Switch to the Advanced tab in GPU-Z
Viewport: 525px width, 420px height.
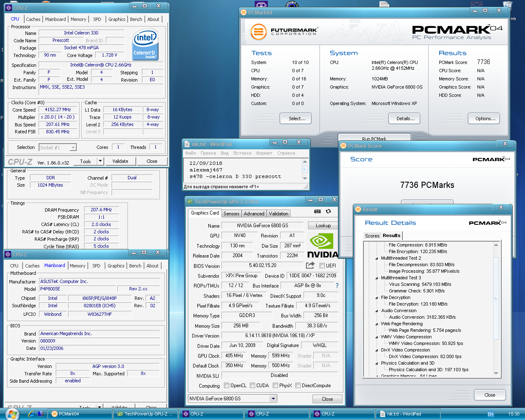254,213
